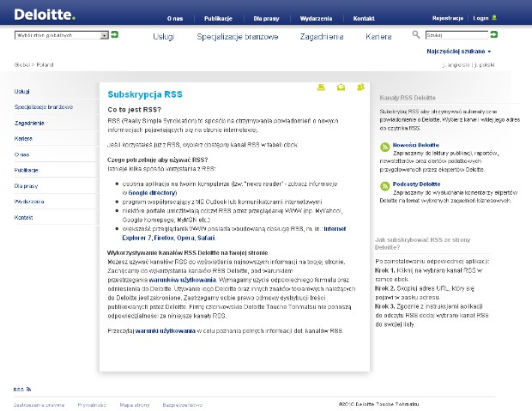
Task: Open warunków użytkowania link in the paragraph
Action: (x=182, y=280)
